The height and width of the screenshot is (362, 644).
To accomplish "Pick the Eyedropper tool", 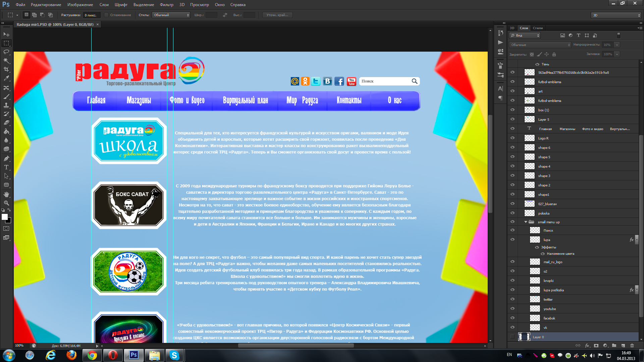I will pyautogui.click(x=6, y=78).
